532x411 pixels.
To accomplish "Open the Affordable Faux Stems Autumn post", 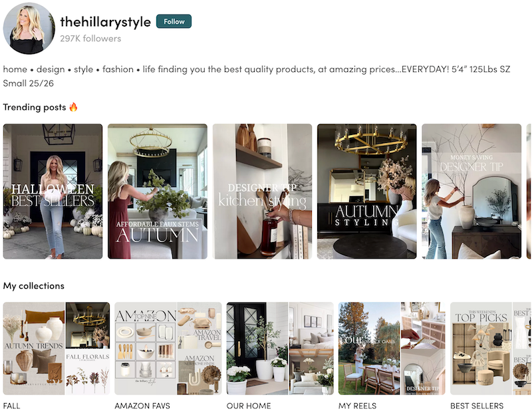I will [x=158, y=192].
